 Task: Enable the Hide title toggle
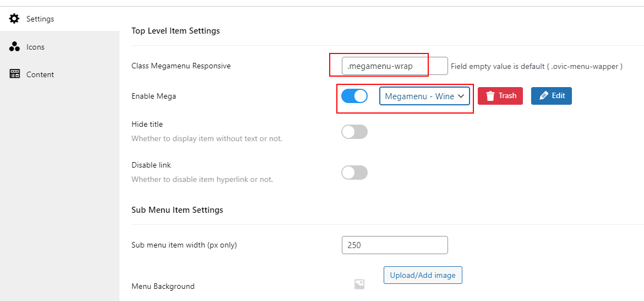(x=354, y=132)
